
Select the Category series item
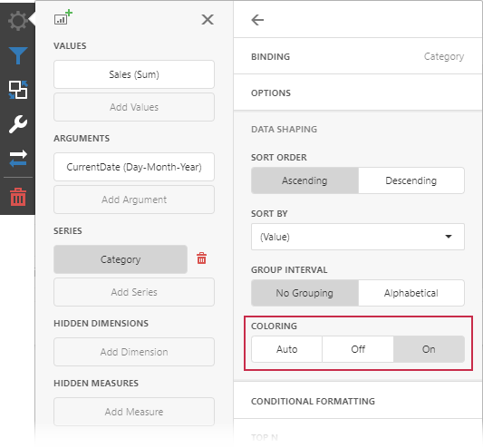[x=121, y=259]
